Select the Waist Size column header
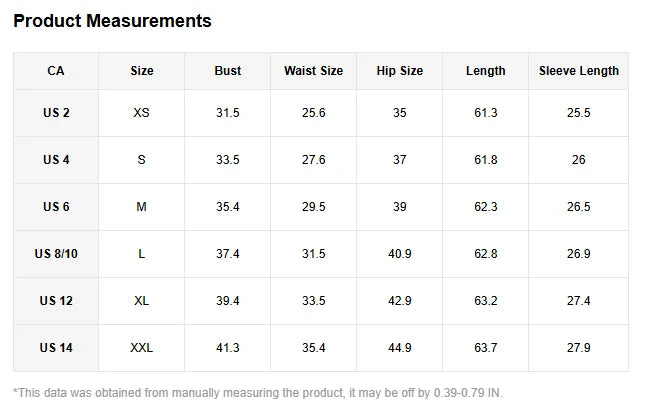The image size is (664, 411). point(313,71)
